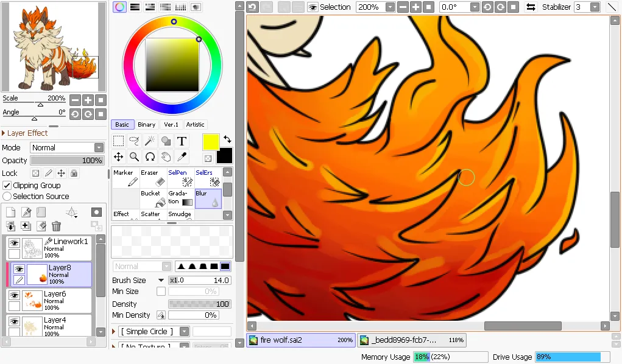Choose the Gradation tool

[180, 198]
